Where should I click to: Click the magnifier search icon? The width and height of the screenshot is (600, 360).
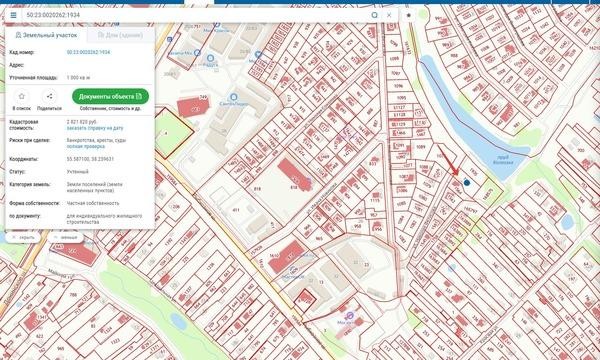(x=375, y=15)
